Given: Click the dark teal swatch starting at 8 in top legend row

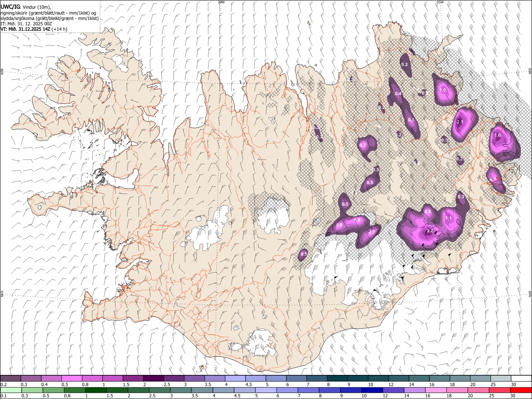Looking at the screenshot, I should click(338, 379).
